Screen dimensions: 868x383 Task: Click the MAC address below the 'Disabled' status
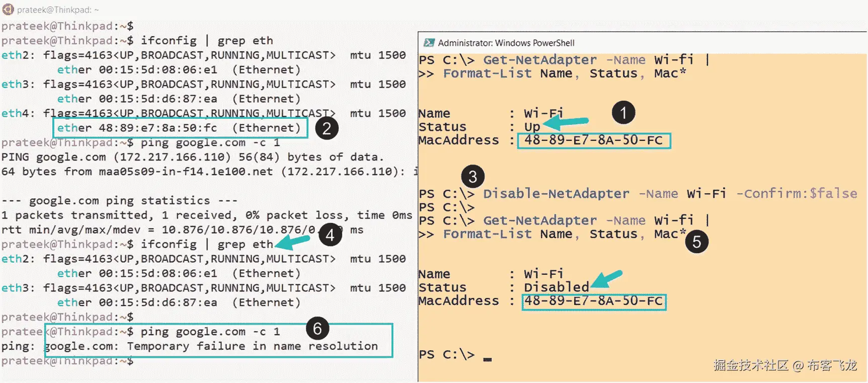pos(594,301)
